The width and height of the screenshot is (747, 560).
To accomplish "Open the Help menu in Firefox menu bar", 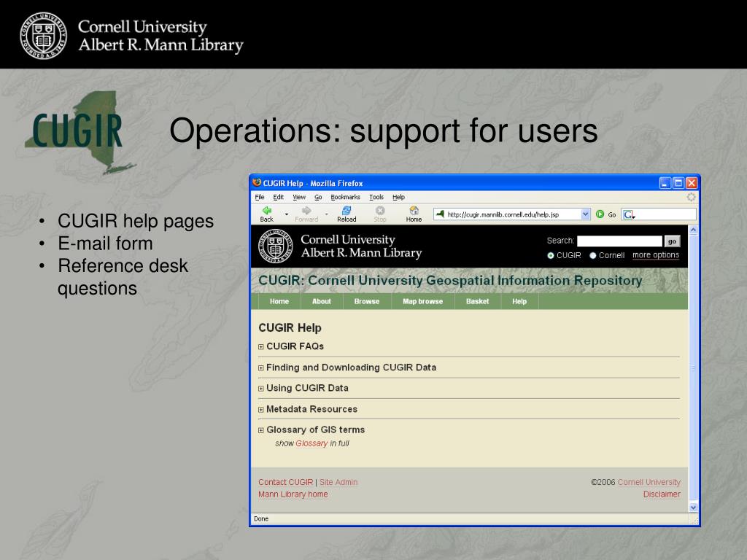I will 399,197.
